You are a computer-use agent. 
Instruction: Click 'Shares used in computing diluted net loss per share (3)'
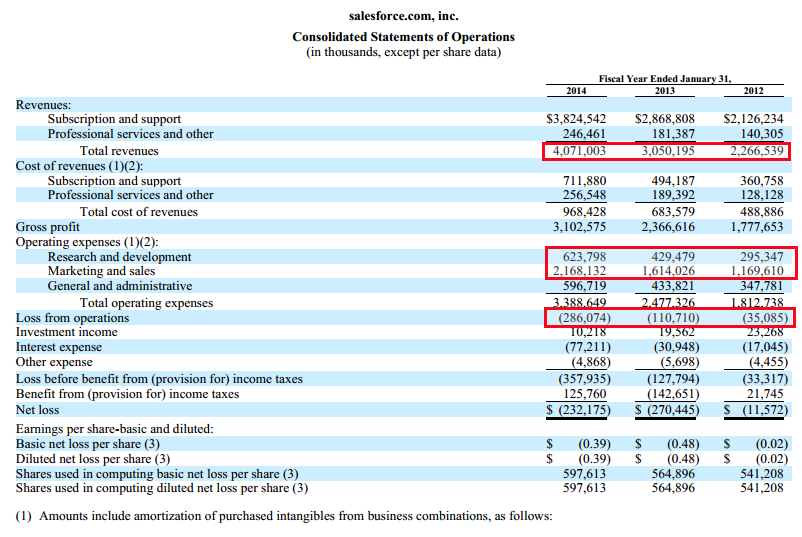point(162,488)
